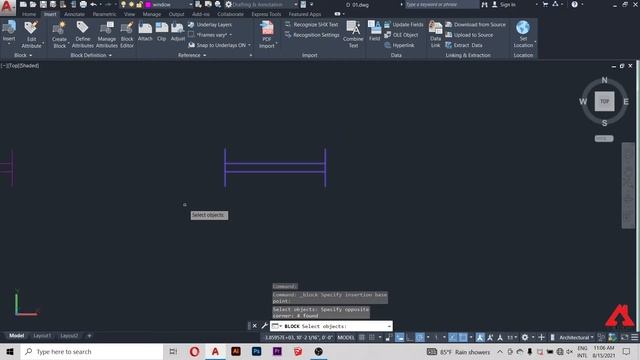Open Architectural units dropdown

coord(576,337)
